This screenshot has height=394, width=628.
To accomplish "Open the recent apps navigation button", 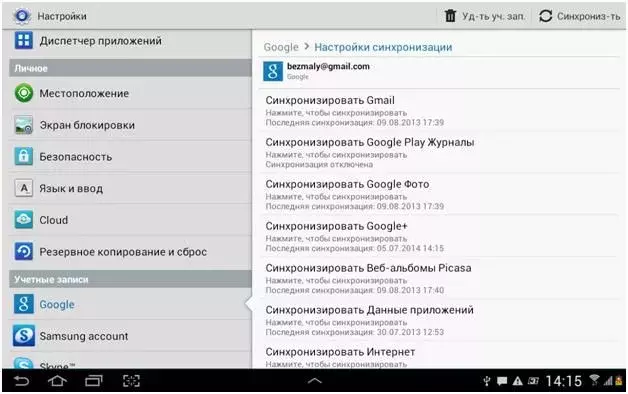I will (94, 381).
